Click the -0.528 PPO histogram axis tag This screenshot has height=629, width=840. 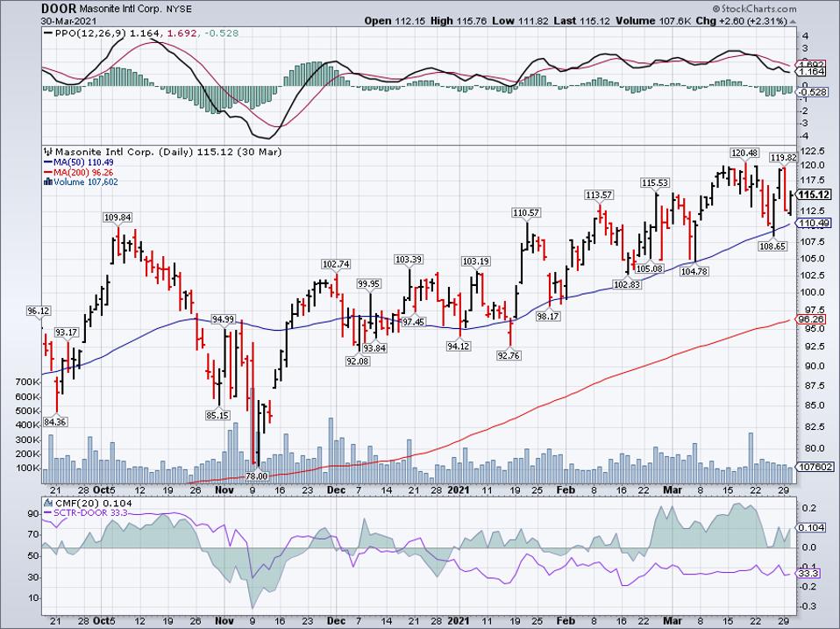click(x=814, y=93)
